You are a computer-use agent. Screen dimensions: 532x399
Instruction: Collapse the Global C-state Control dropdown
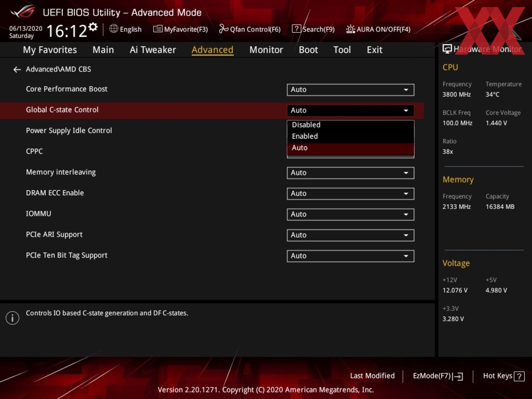350,110
